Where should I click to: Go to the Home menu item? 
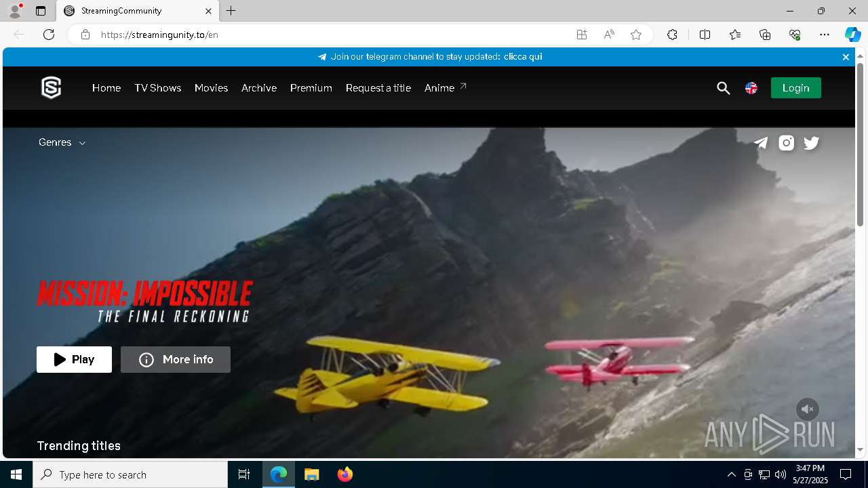[106, 88]
